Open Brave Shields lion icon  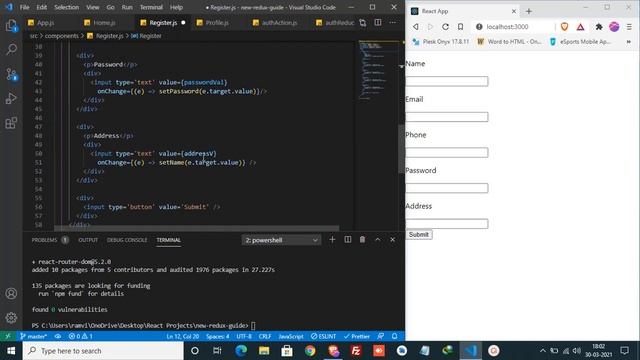[x=564, y=27]
